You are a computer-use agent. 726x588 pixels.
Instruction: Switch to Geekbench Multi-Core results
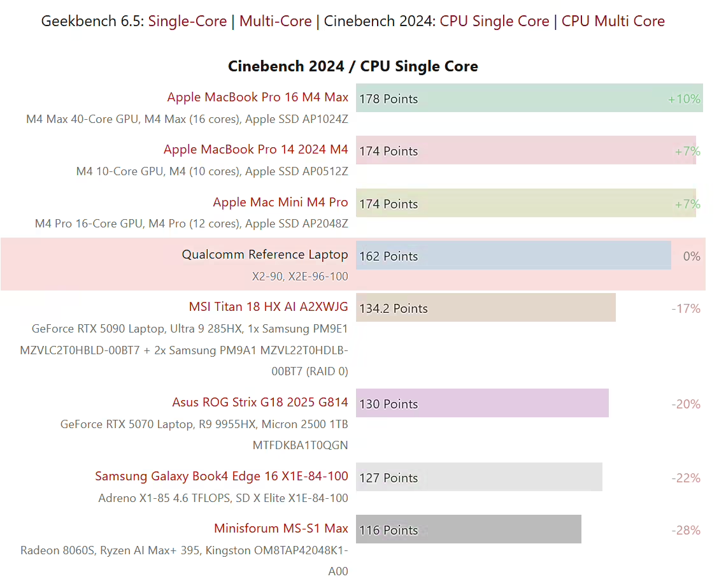point(275,21)
